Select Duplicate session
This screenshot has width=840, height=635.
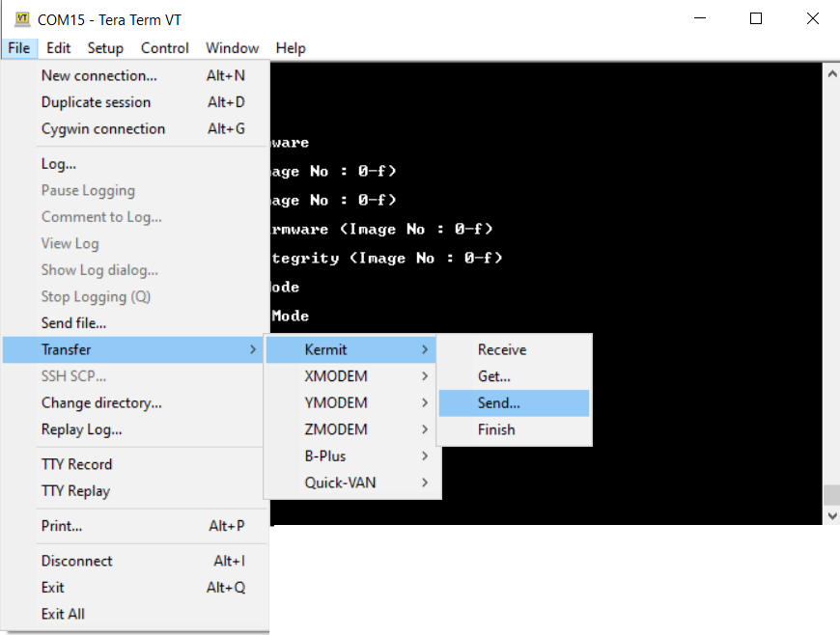tap(96, 102)
